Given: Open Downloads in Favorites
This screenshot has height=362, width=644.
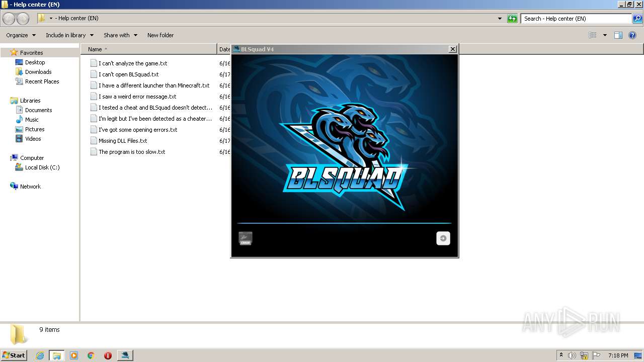Looking at the screenshot, I should tap(38, 72).
